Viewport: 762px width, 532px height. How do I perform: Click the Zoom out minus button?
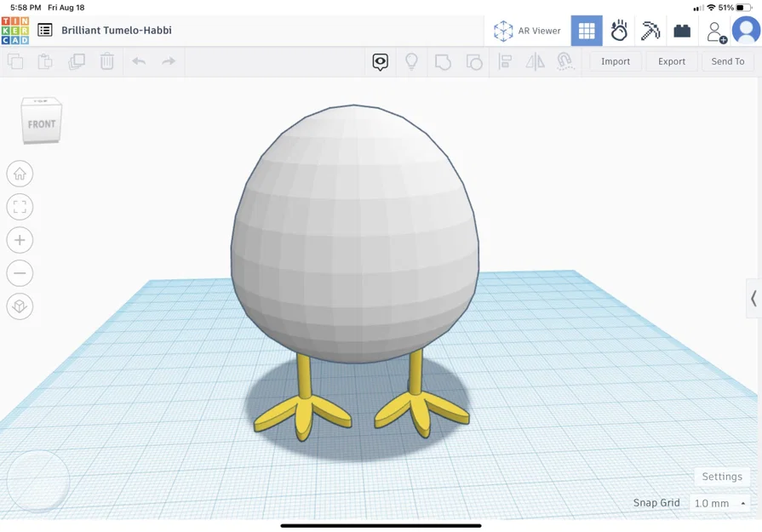coord(20,273)
